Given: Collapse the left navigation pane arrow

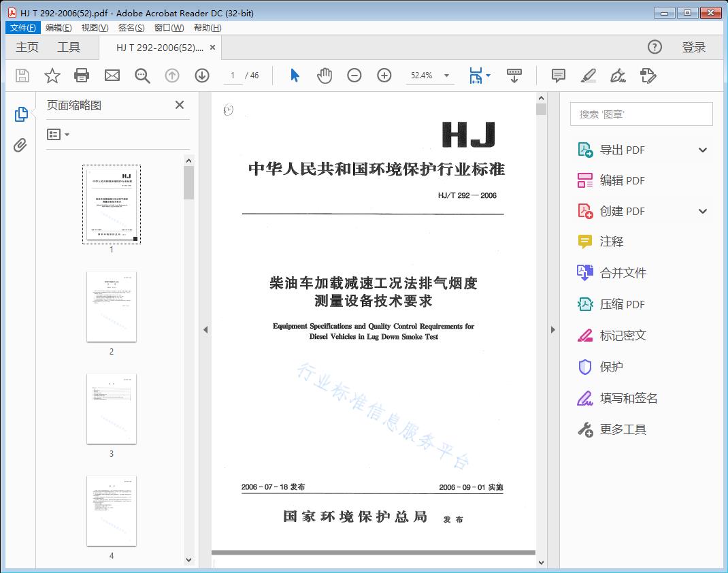Looking at the screenshot, I should (205, 330).
